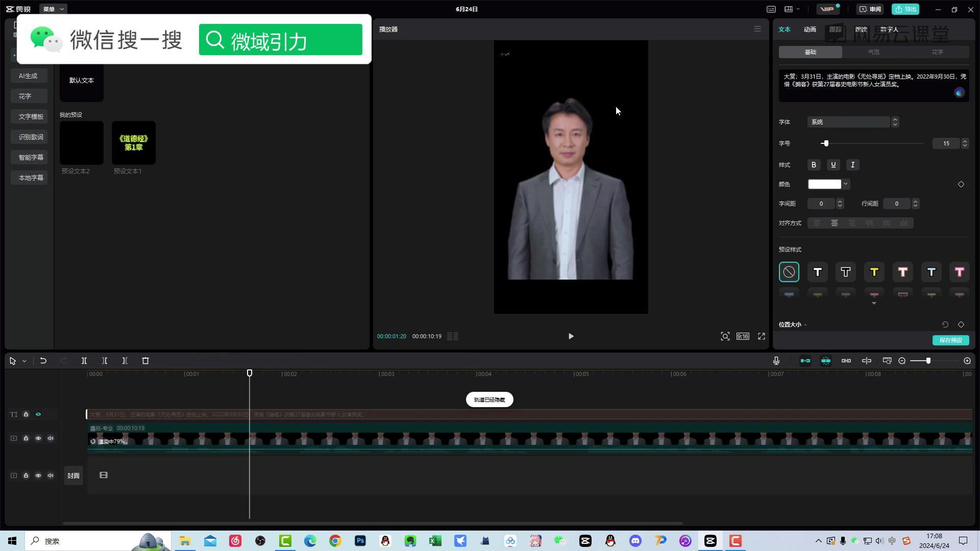Open the 智能字幕 sidebar item
The height and width of the screenshot is (551, 980).
(30, 157)
